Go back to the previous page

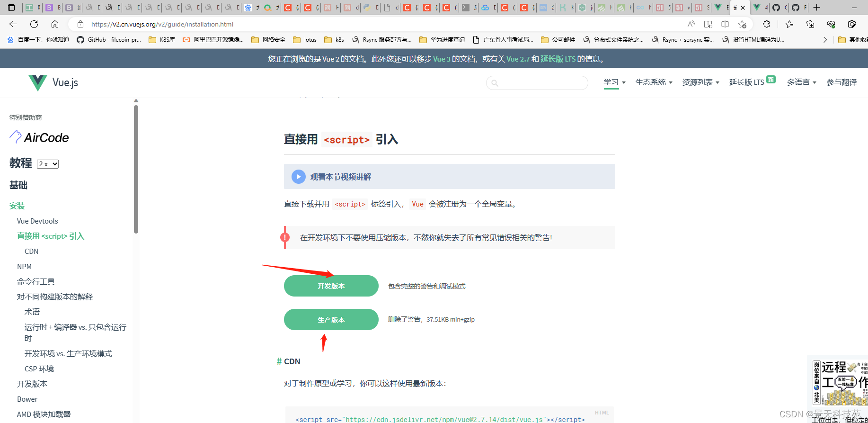point(13,24)
